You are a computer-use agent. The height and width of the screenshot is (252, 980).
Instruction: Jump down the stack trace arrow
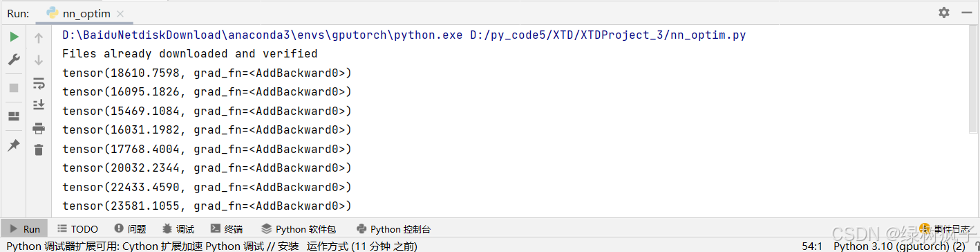(x=39, y=60)
